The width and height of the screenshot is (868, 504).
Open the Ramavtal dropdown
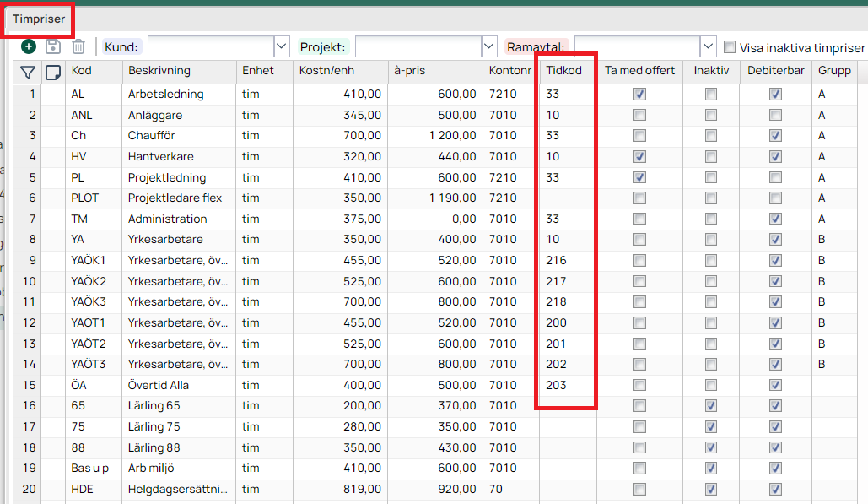708,46
